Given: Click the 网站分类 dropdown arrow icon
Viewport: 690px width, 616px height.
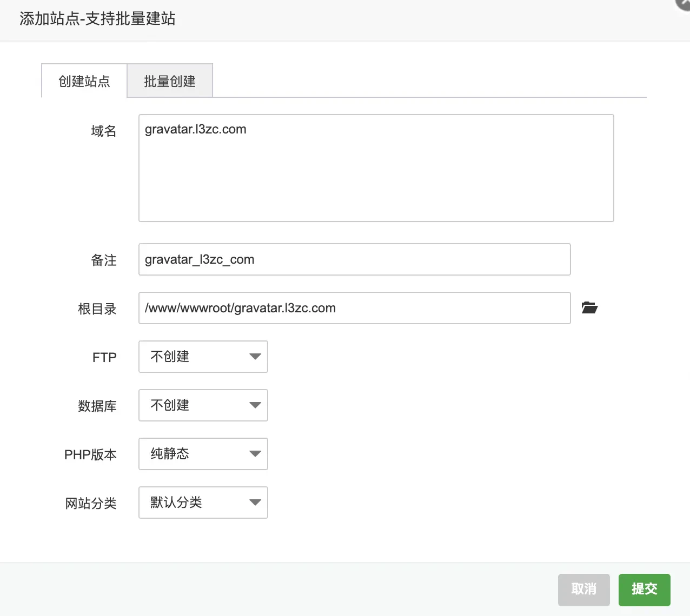Looking at the screenshot, I should [255, 503].
